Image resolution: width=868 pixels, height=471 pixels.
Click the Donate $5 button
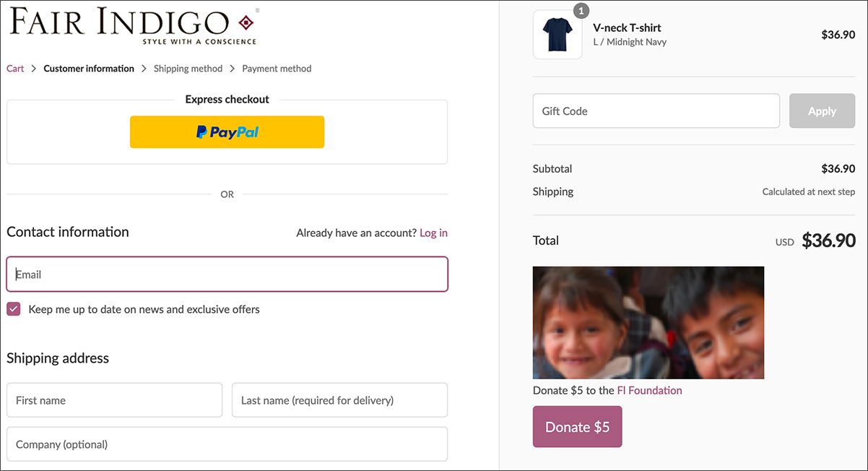click(x=577, y=427)
